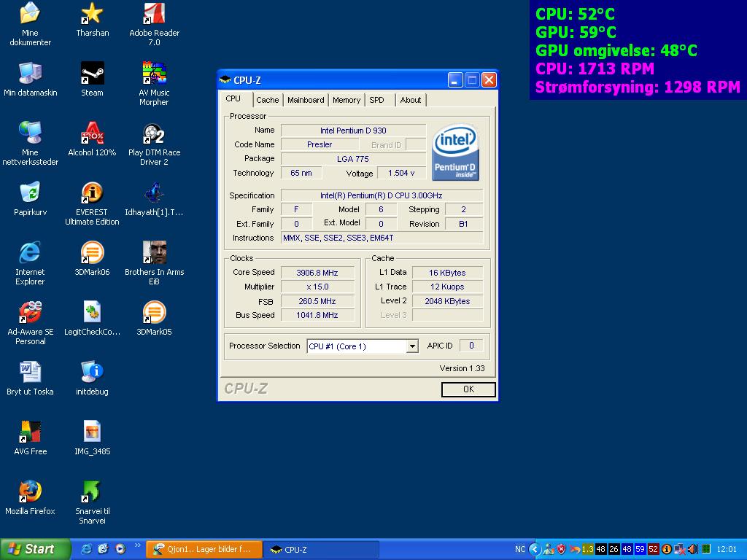The height and width of the screenshot is (560, 747).
Task: Select the initdebug desktop icon
Action: coord(92,373)
